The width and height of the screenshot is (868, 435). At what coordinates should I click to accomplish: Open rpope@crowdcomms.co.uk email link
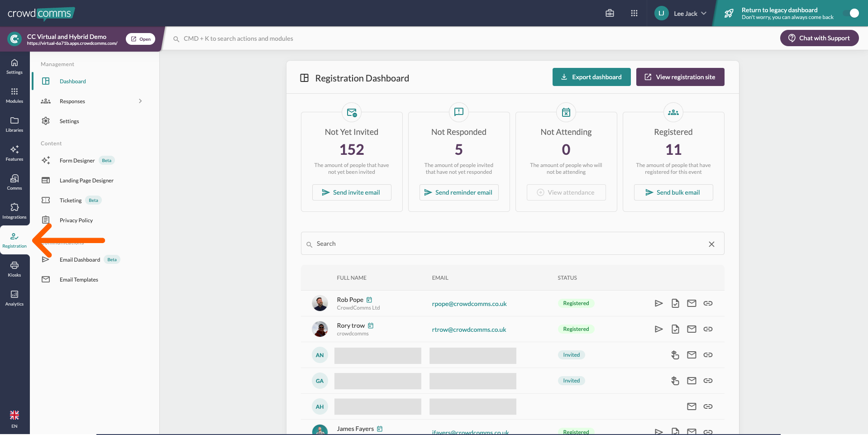point(469,304)
